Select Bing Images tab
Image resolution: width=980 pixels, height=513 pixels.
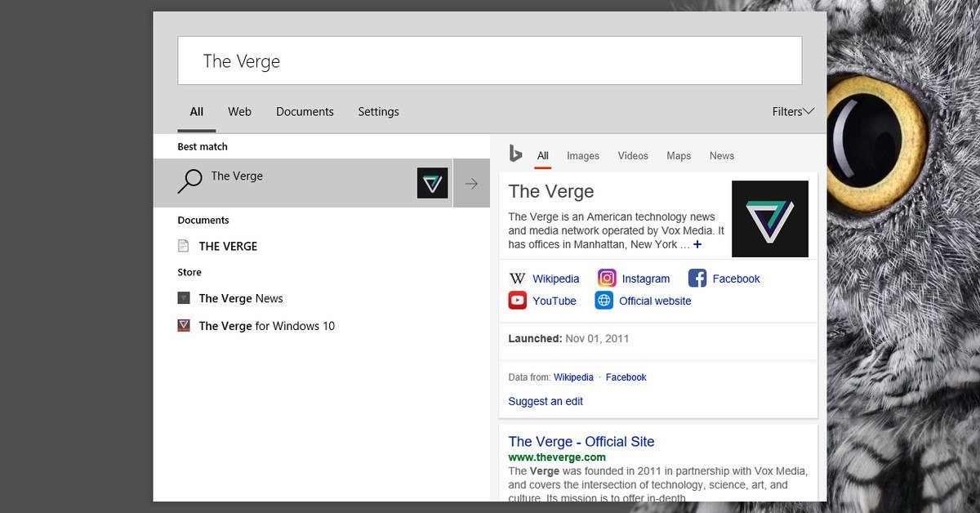583,155
